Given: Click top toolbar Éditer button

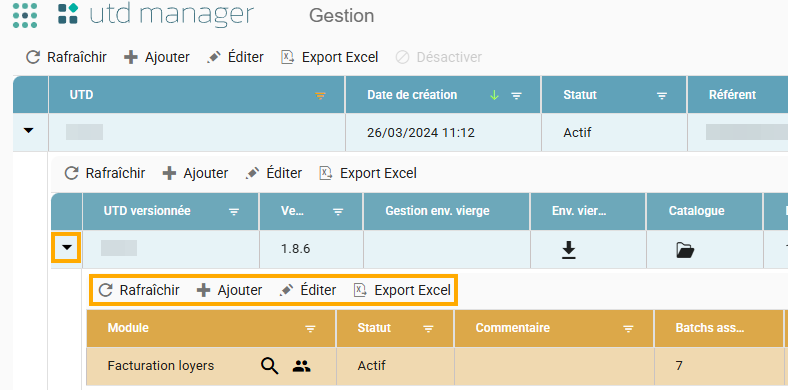Looking at the screenshot, I should click(x=235, y=57).
